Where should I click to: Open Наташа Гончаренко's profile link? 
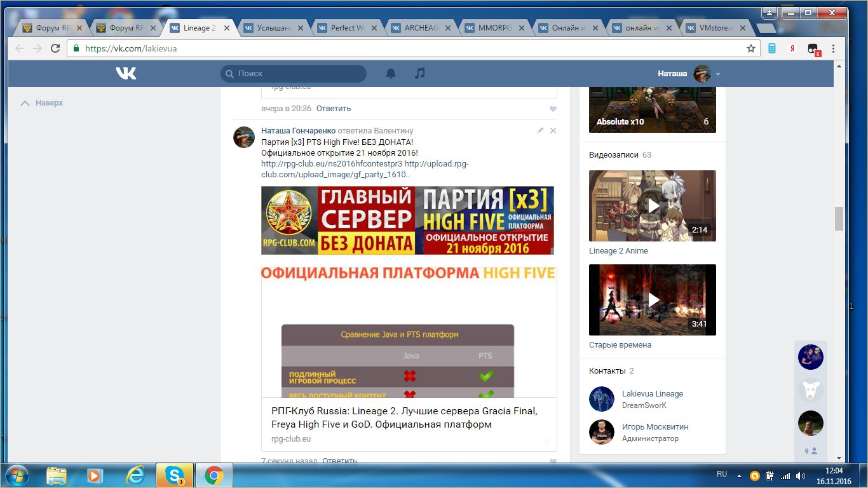pos(298,131)
